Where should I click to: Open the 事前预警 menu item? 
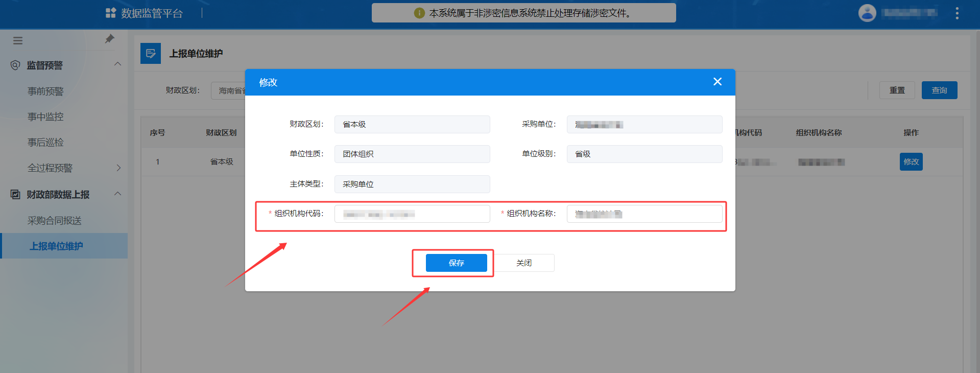[x=45, y=91]
